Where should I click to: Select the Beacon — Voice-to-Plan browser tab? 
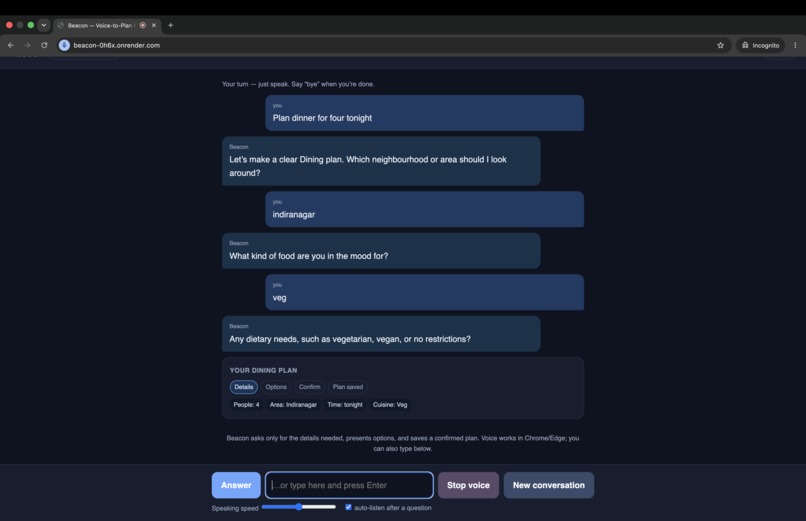[x=107, y=25]
